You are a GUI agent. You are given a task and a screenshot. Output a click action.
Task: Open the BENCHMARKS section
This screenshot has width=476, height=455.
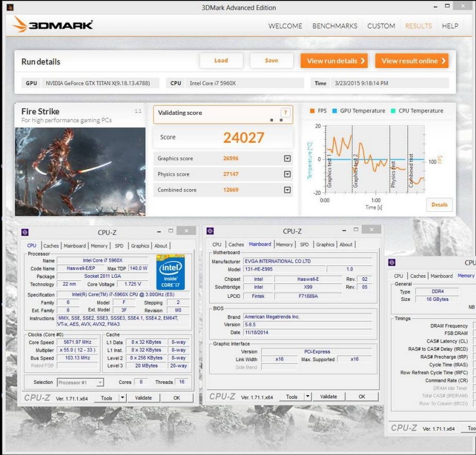coord(335,26)
